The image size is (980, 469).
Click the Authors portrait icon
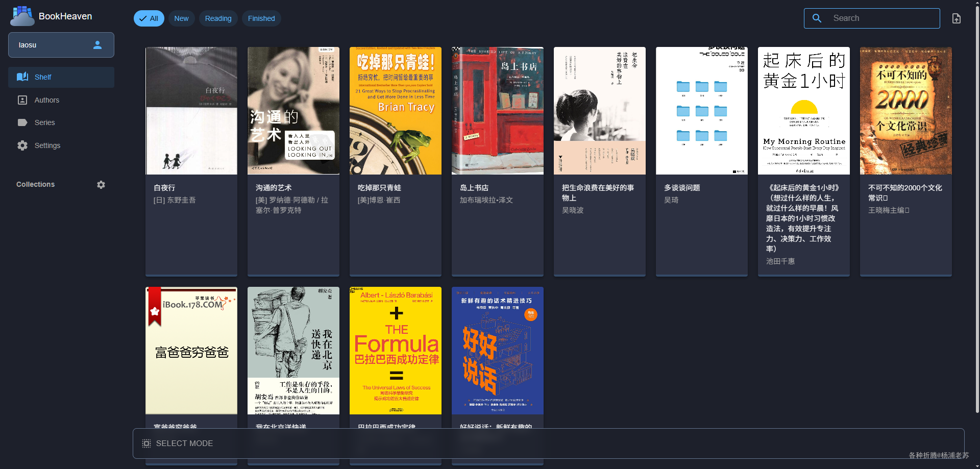coord(22,100)
